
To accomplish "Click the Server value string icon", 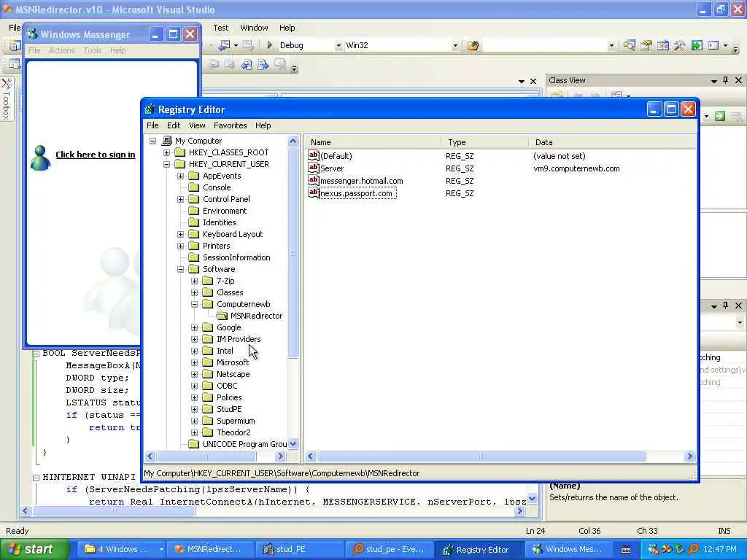I will pyautogui.click(x=314, y=168).
